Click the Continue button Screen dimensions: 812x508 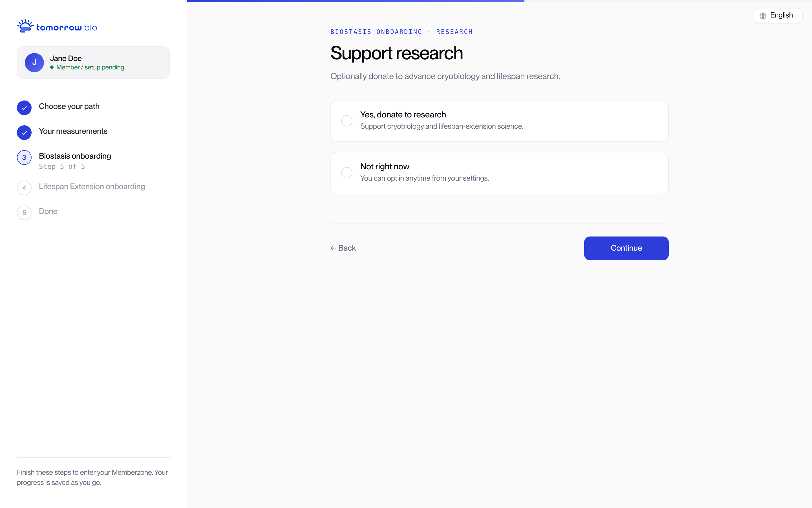[626, 248]
